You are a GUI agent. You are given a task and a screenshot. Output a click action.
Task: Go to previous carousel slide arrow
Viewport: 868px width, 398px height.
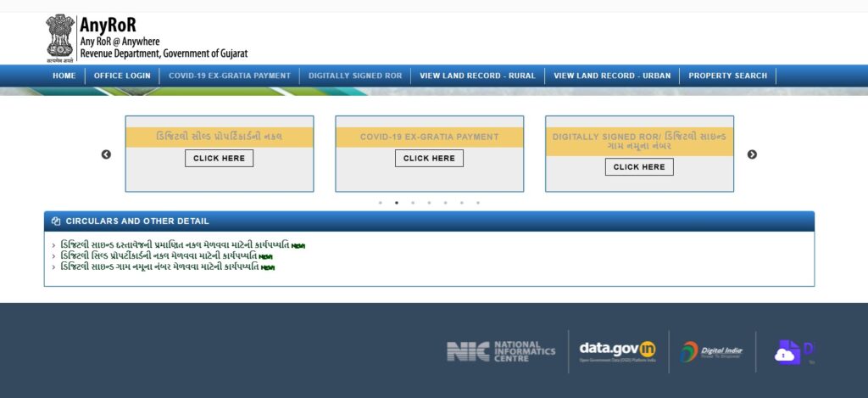pyautogui.click(x=106, y=154)
